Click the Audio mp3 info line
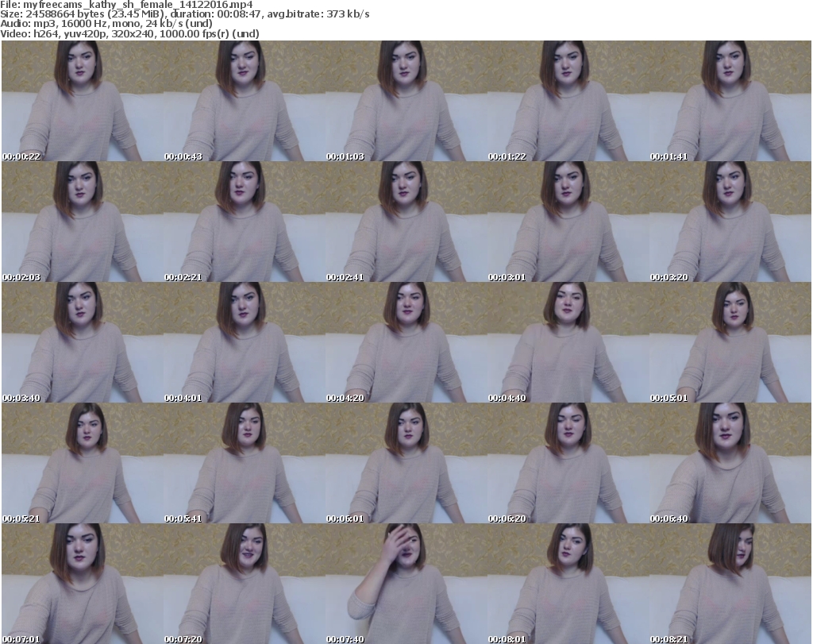The image size is (813, 644). tap(106, 24)
